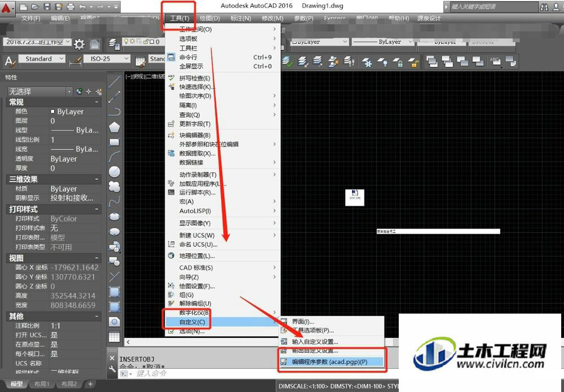Screen dimensions: 564x392
Task: Open the 标注(N) menu
Action: 241,18
